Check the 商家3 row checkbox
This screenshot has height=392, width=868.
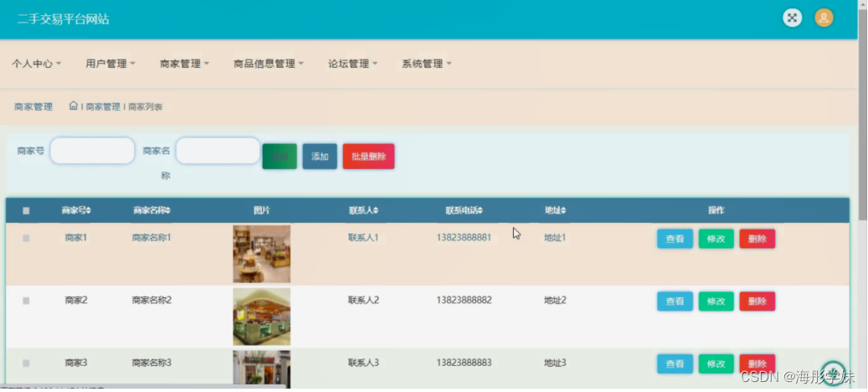pos(26,364)
